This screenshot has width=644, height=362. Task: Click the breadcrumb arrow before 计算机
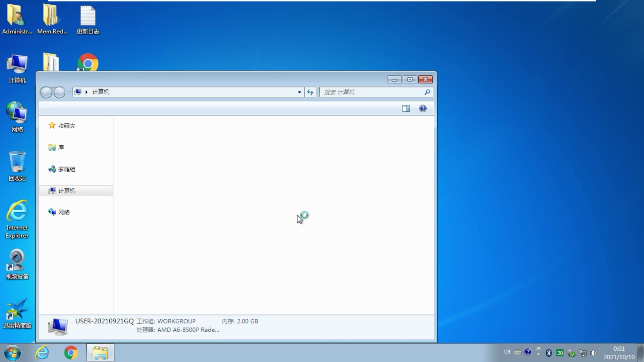[x=87, y=92]
